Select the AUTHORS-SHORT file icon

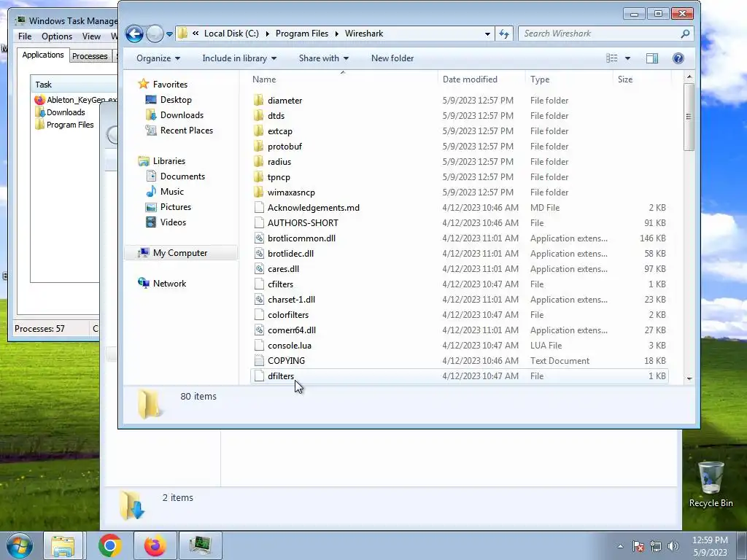(x=259, y=223)
